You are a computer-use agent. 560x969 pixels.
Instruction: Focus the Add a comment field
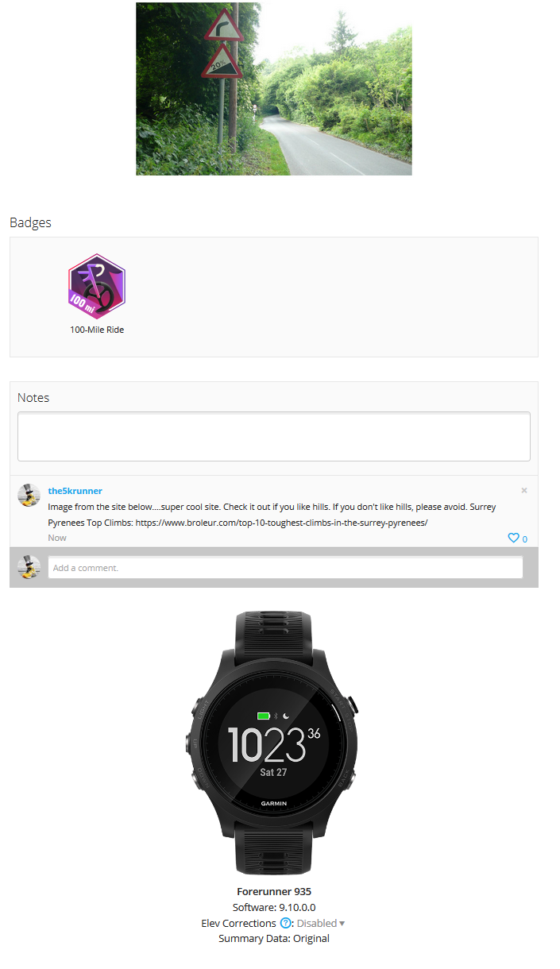pos(286,567)
